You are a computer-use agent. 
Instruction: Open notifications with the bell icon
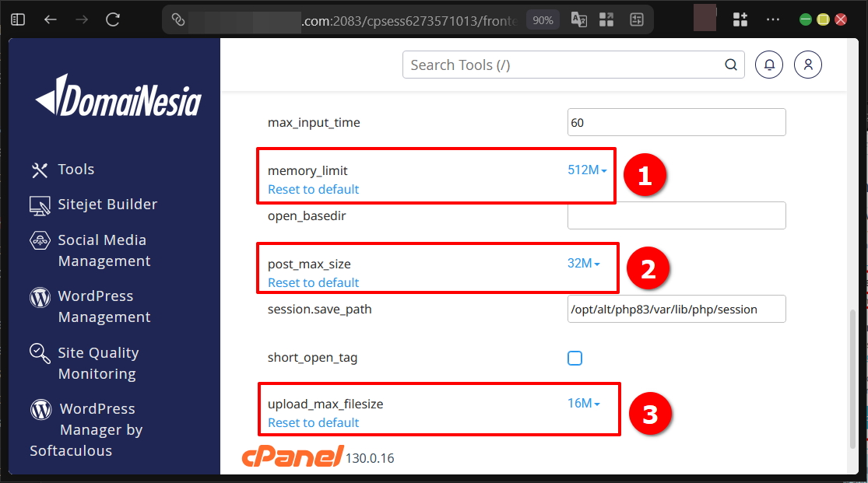tap(769, 65)
